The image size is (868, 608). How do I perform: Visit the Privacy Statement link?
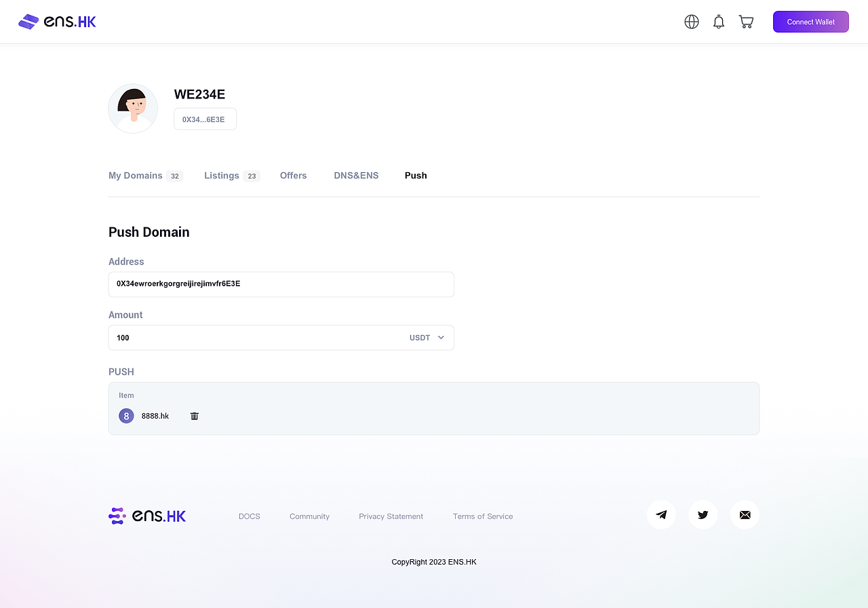(391, 516)
